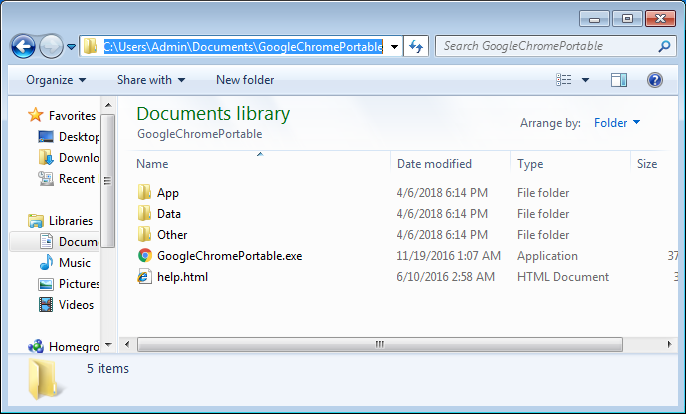Click the horizontal scrollbar in file list
Viewport: 686px width, 414px height.
380,344
